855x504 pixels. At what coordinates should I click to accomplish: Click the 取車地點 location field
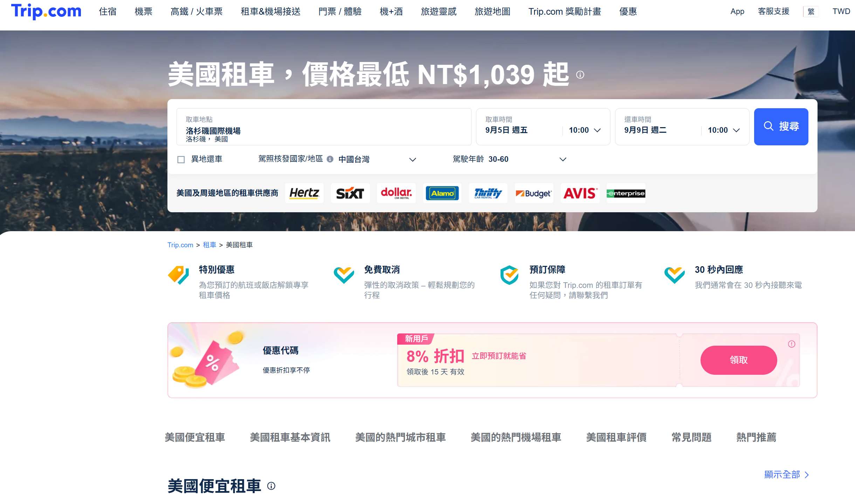point(324,127)
